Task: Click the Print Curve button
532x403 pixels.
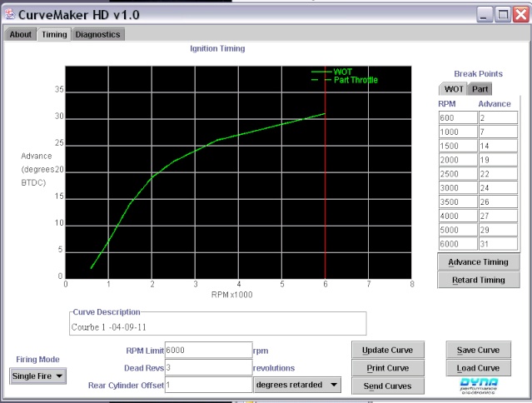Action: tap(388, 368)
